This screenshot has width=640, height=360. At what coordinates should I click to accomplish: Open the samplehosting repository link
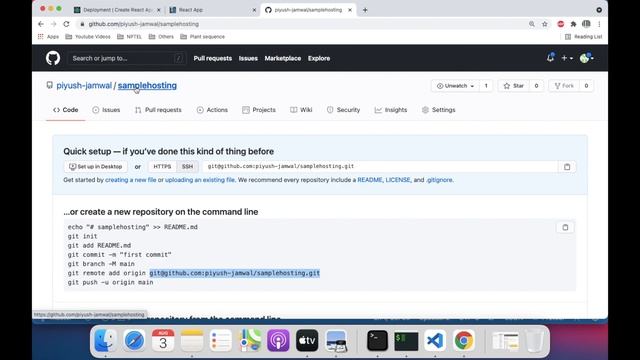click(147, 85)
